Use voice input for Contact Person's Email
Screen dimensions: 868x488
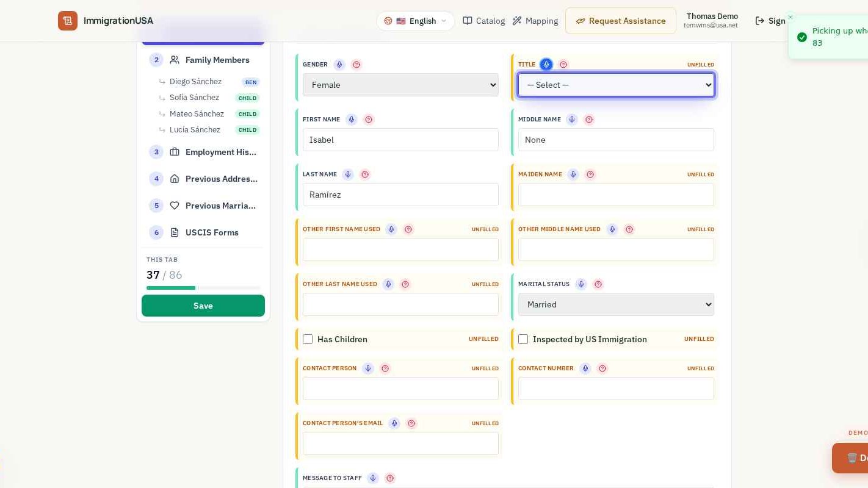point(394,423)
